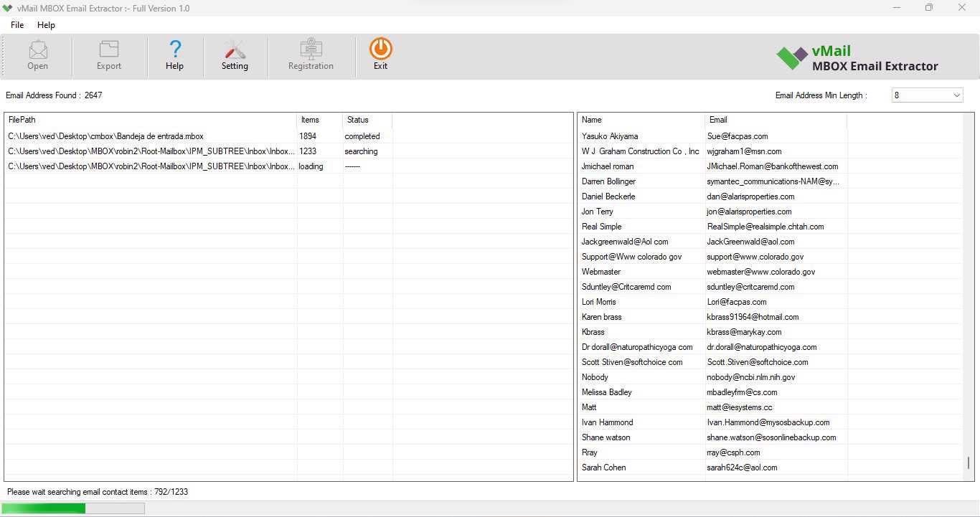This screenshot has width=980, height=517.
Task: Click email matt@iesystems.cc
Action: click(740, 407)
